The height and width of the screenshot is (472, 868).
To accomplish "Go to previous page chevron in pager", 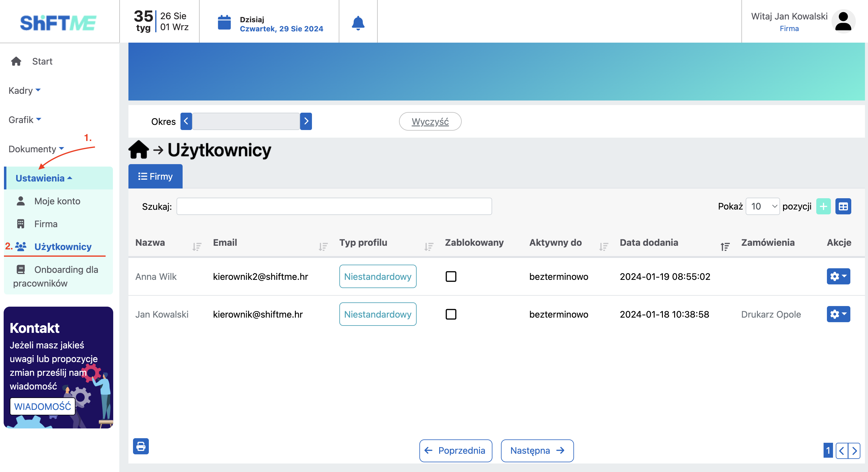I will click(842, 451).
